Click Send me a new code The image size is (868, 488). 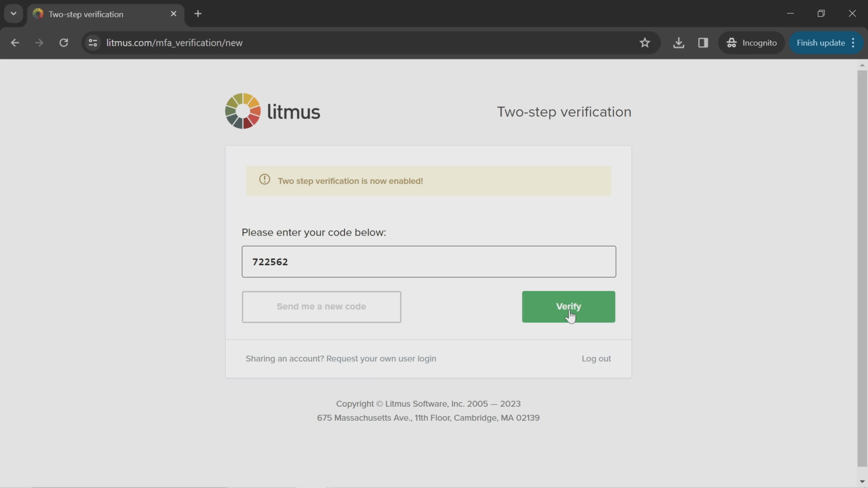tap(321, 307)
